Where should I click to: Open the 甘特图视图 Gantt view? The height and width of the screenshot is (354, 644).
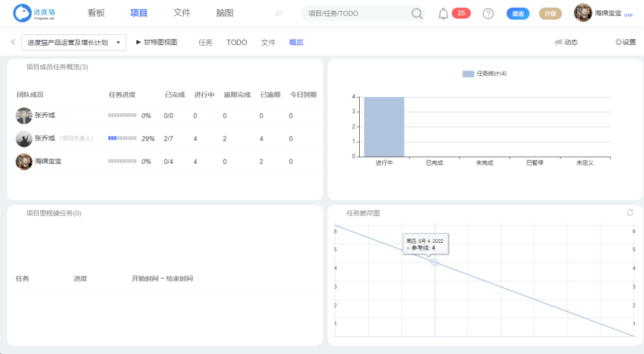coord(156,42)
